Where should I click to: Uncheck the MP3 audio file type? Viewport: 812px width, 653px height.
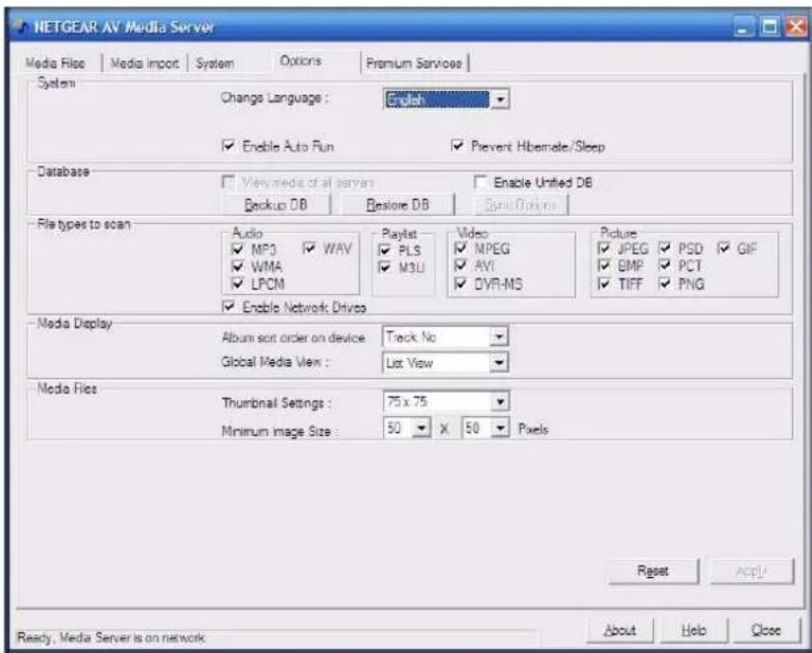tap(238, 250)
